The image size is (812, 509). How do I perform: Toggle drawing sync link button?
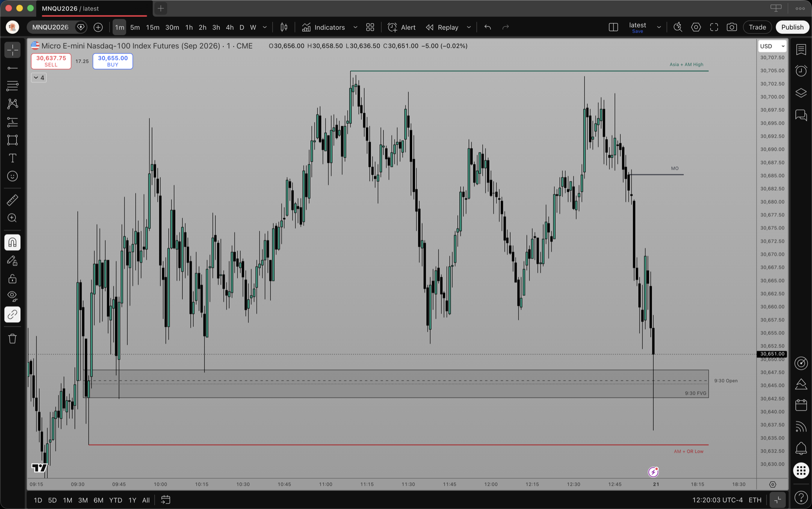[13, 314]
